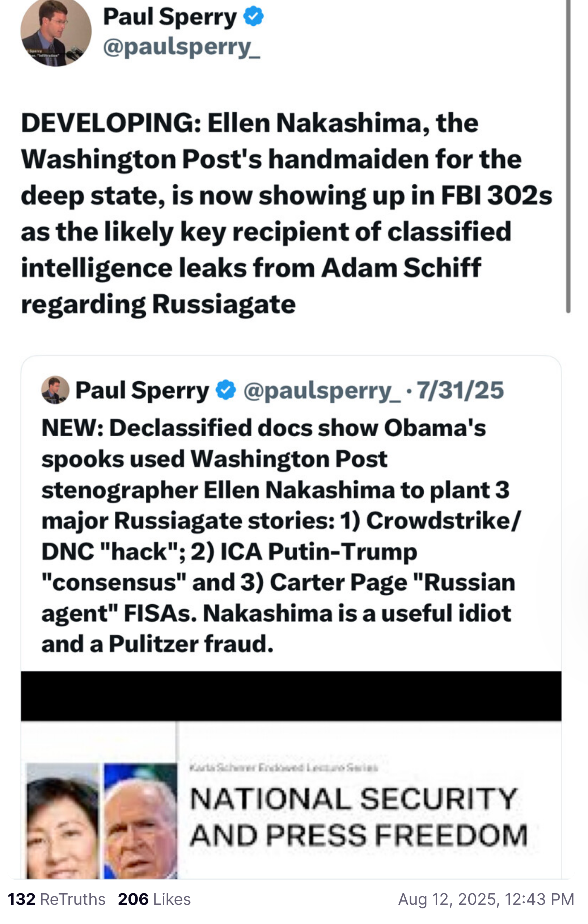Click the 7/31/25 date on the quoted post
The image size is (588, 924).
[x=460, y=391]
